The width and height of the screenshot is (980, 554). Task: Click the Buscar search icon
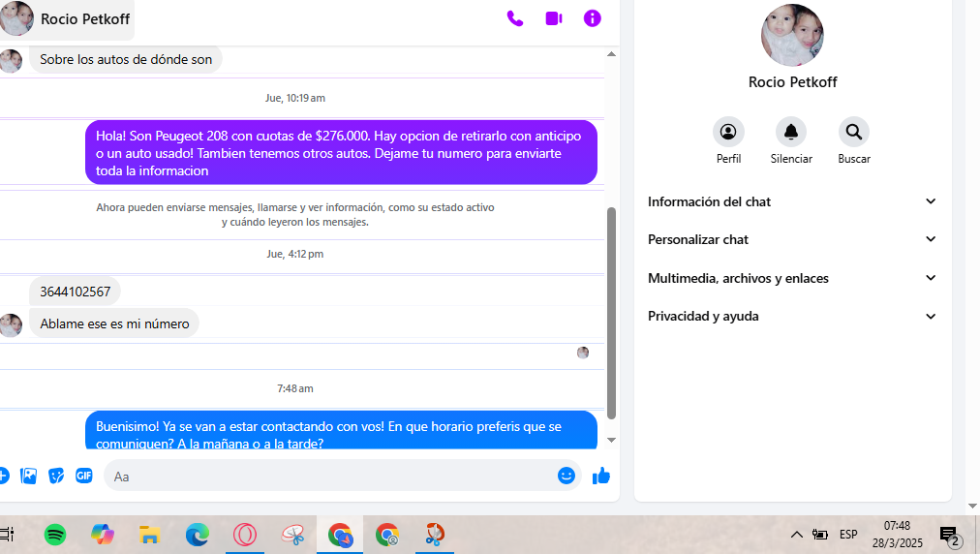click(853, 132)
